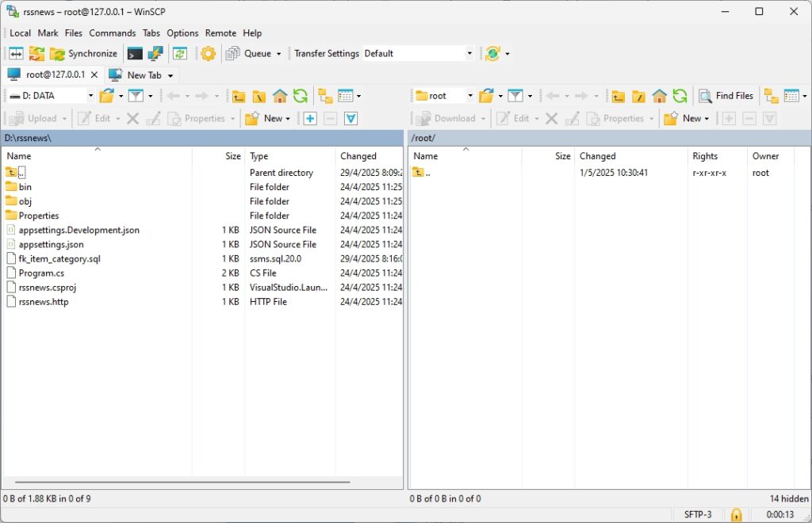Click local Select Files plus icon
812x523 pixels.
(310, 118)
